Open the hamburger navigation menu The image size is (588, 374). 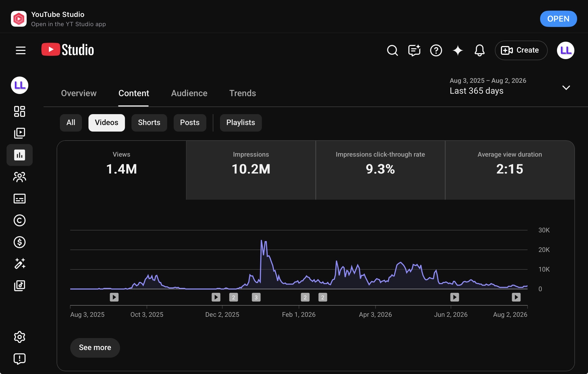(21, 50)
